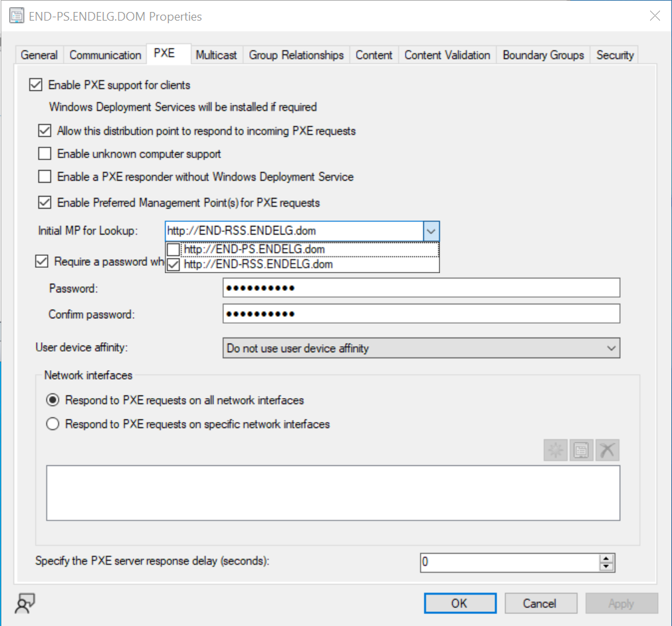Click the dialog icon in the title bar
The width and height of the screenshot is (672, 626).
(15, 15)
